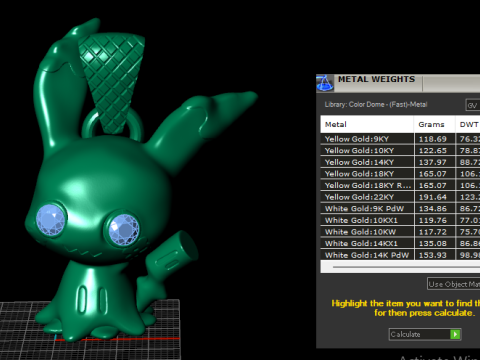This screenshot has height=360, width=480.
Task: Click the Use Object Material button
Action: click(x=454, y=284)
